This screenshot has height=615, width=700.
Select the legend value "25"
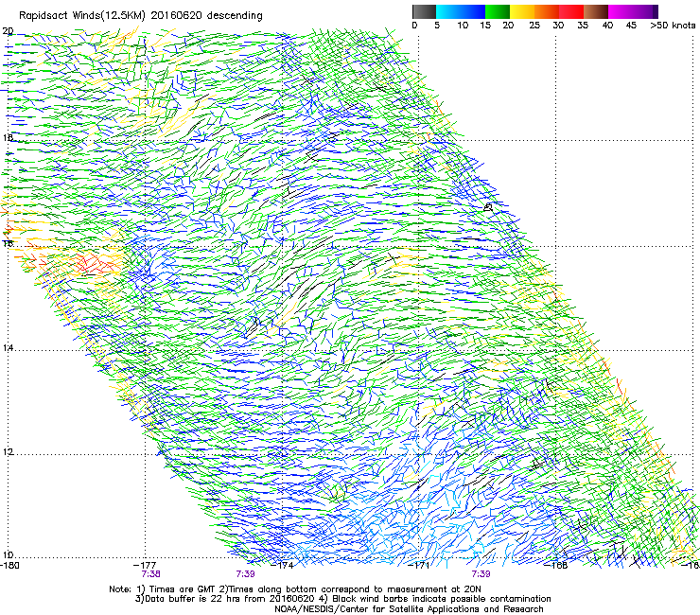click(x=534, y=26)
